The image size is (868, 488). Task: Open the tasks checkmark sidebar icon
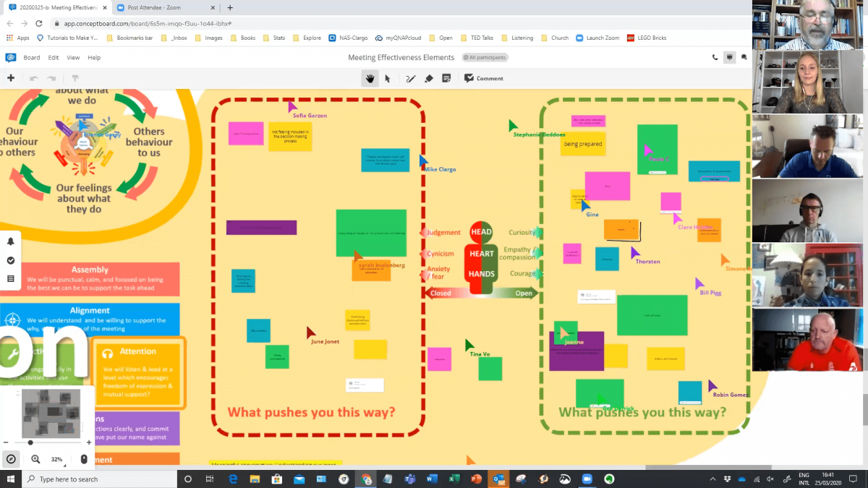[x=11, y=260]
